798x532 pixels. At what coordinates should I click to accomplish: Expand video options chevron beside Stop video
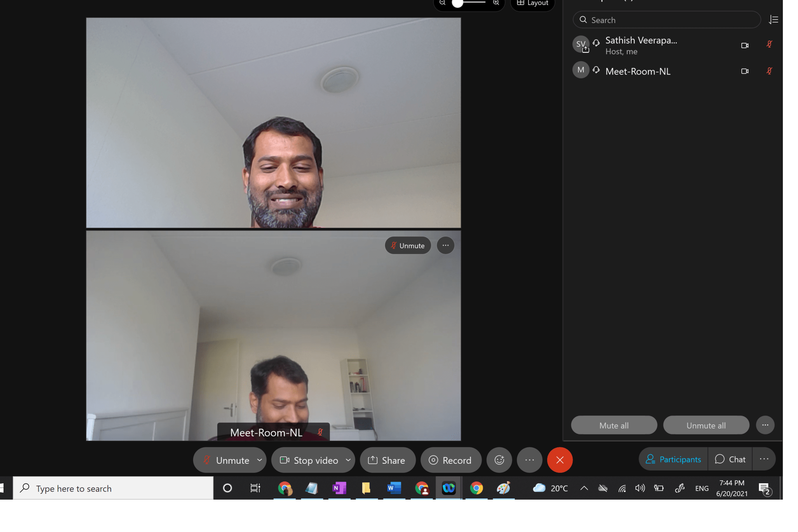tap(347, 460)
